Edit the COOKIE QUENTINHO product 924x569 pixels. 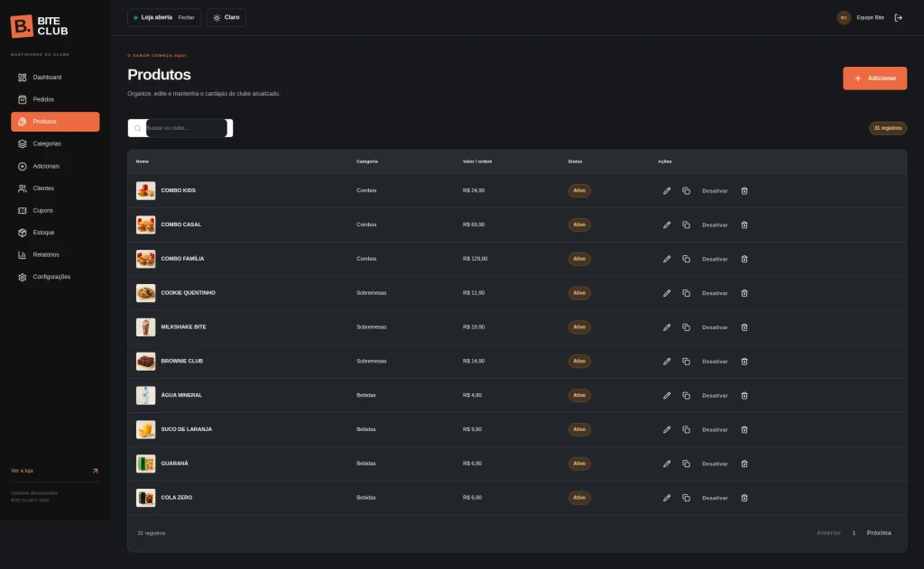(667, 293)
